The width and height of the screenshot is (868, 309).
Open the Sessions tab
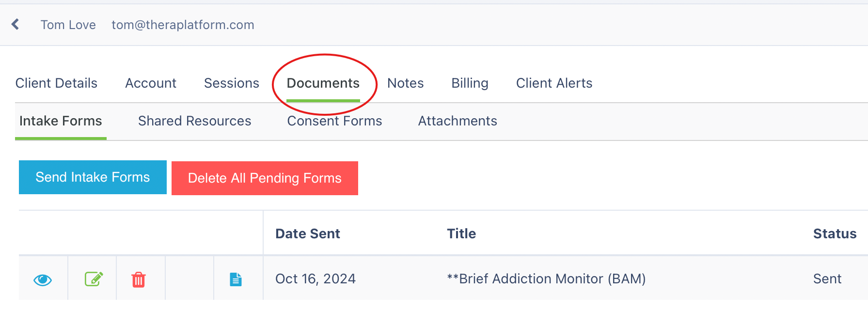click(232, 83)
